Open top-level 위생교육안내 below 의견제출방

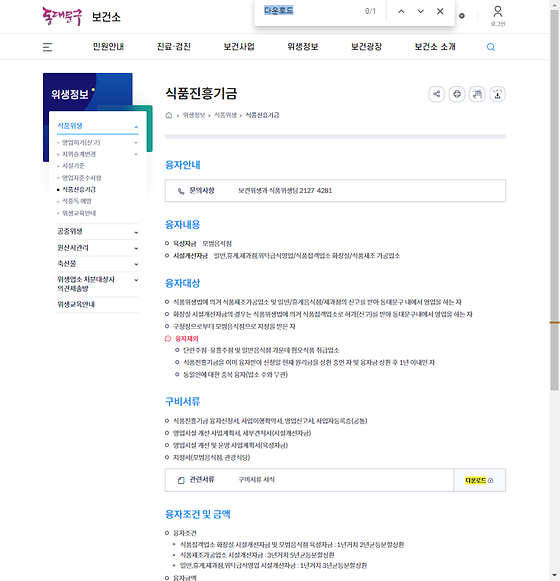(76, 305)
